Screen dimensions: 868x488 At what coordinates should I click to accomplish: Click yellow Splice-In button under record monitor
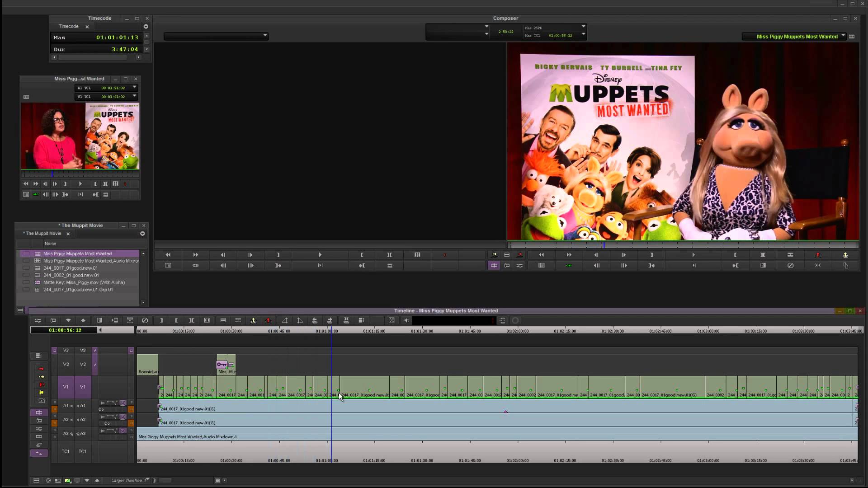(x=845, y=255)
